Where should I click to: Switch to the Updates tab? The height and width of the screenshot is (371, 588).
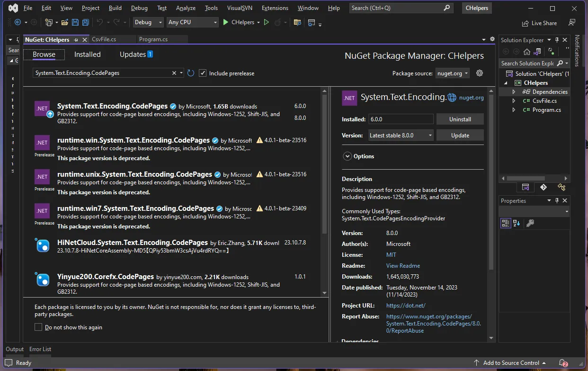pos(136,54)
